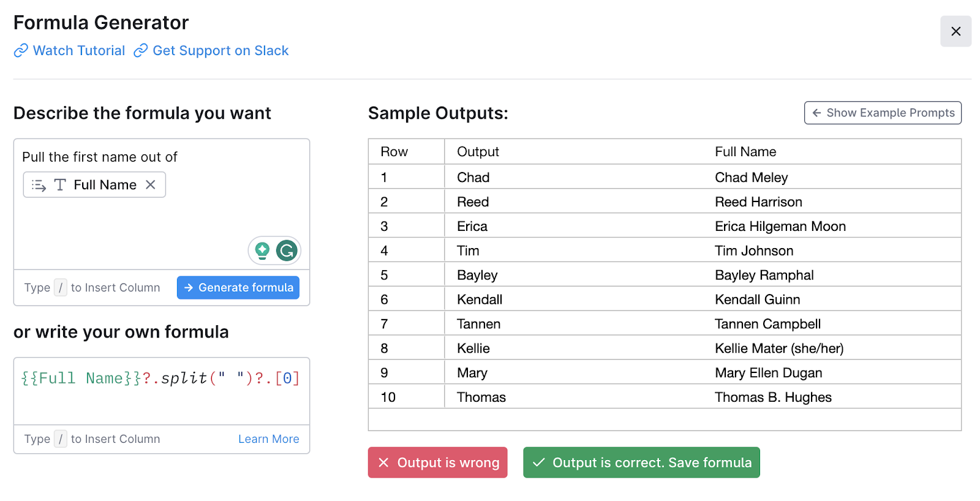Click the Grammarly G icon
The image size is (980, 501).
pyautogui.click(x=287, y=250)
